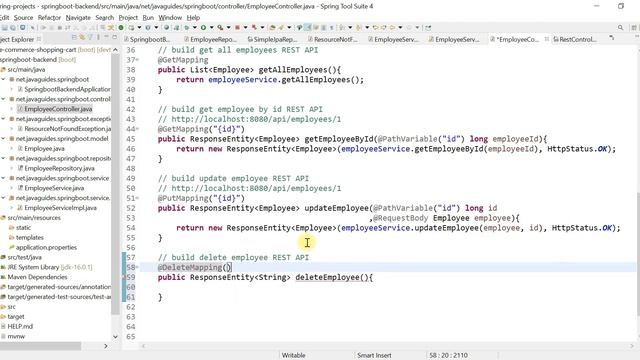This screenshot has height=360, width=640.
Task: Click deleteEmployee method name on line 59
Action: (x=327, y=278)
